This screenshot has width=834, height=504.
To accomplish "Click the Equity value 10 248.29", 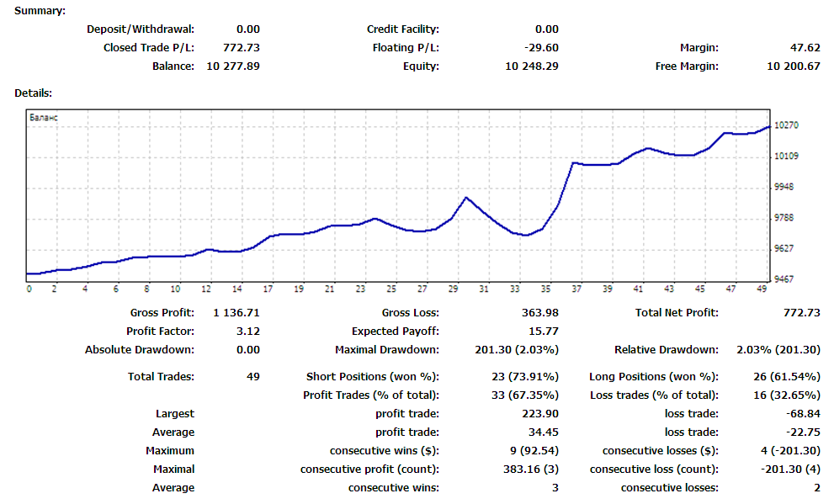I will (x=531, y=66).
